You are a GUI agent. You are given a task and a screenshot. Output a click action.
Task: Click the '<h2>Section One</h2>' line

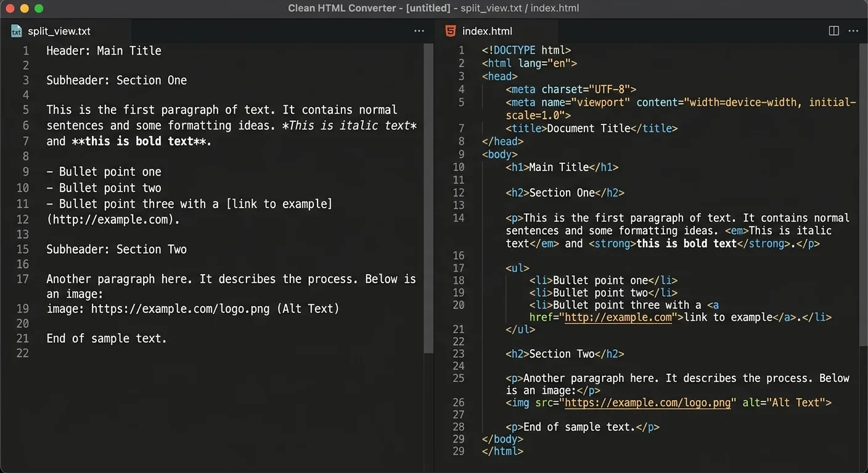pyautogui.click(x=565, y=193)
